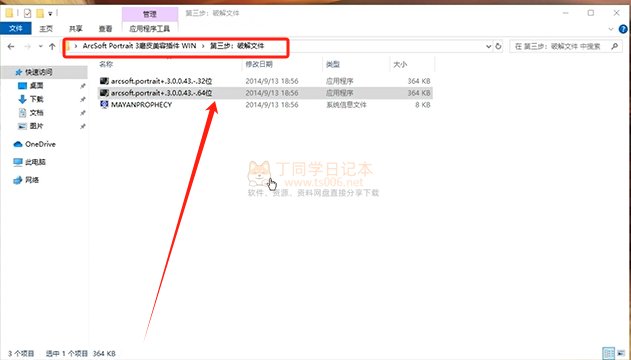Select arcsoft.portrait 32位 file

tap(161, 81)
